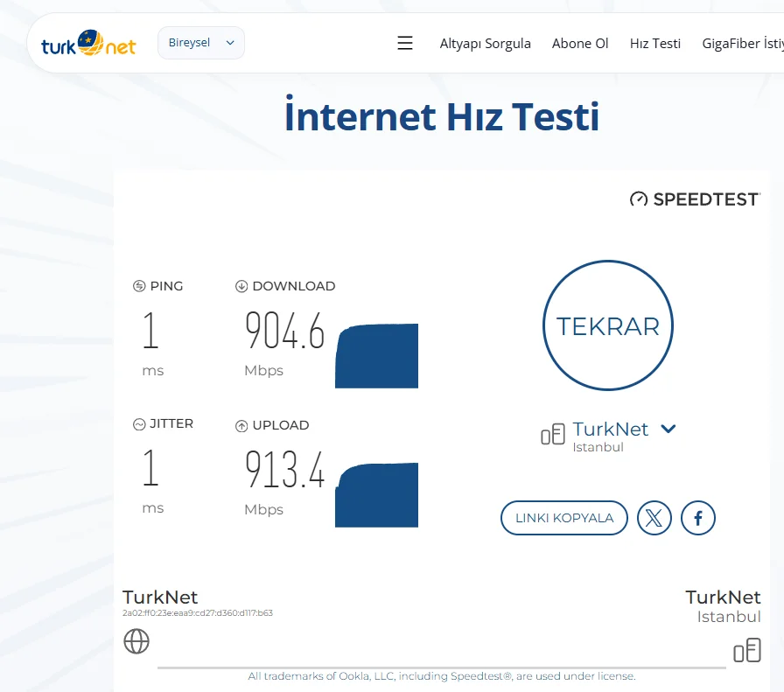Share the result on X
The width and height of the screenshot is (784, 692).
(654, 518)
